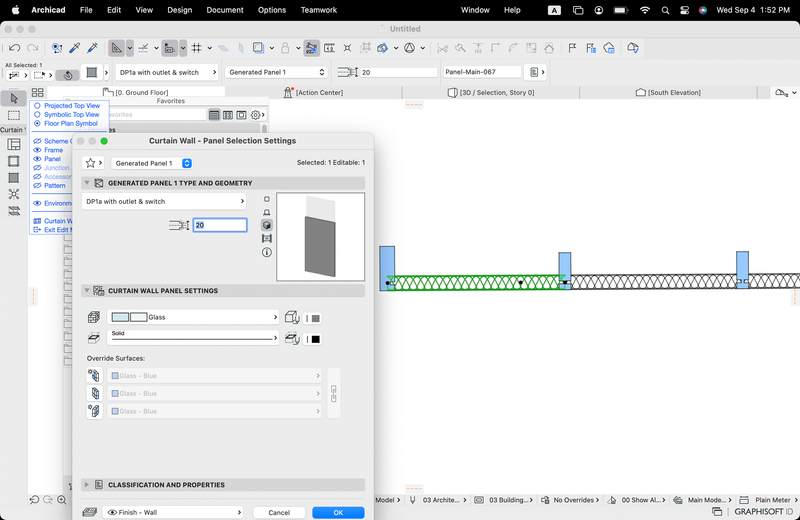
Task: Toggle the middle edge surface override button
Action: click(x=94, y=393)
